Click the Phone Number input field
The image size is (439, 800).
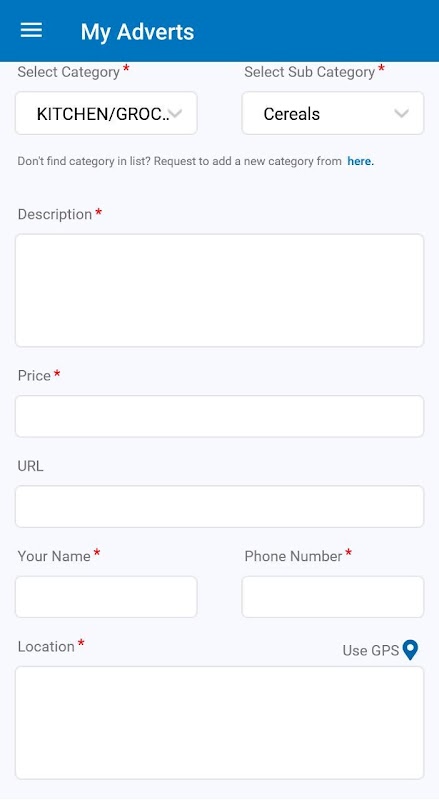333,597
